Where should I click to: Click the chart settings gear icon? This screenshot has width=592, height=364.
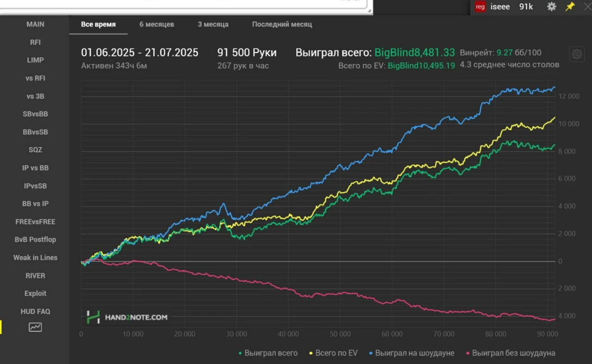tap(576, 54)
